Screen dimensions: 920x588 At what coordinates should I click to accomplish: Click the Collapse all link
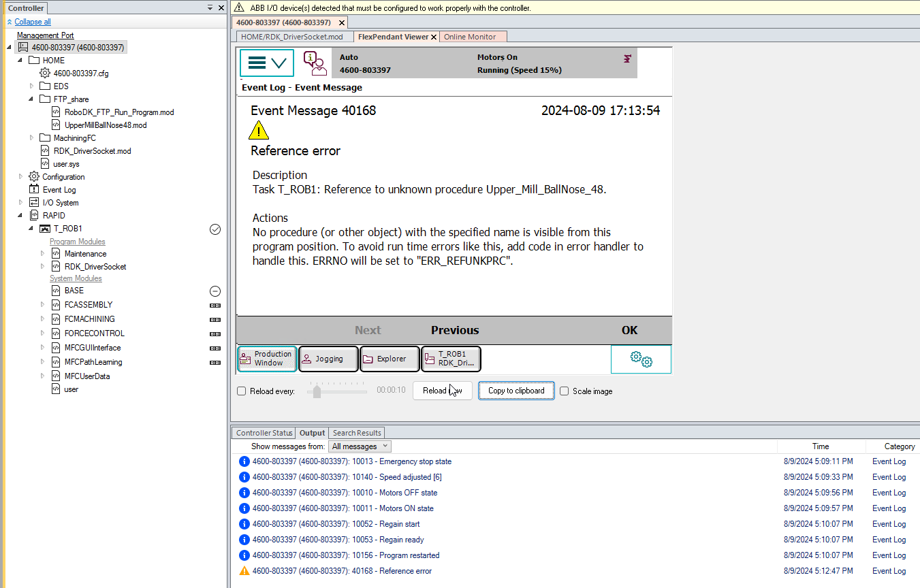[33, 22]
